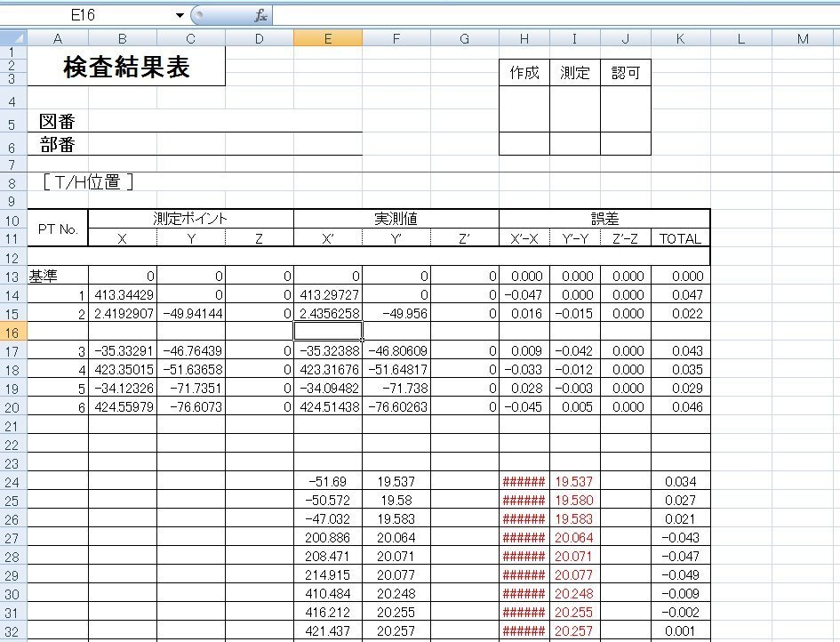Select column K header
Viewport: 840px width, 642px height.
[680, 37]
